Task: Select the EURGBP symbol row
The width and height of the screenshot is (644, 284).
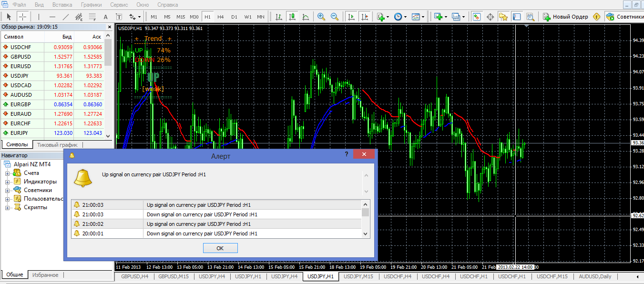Action: pos(51,104)
